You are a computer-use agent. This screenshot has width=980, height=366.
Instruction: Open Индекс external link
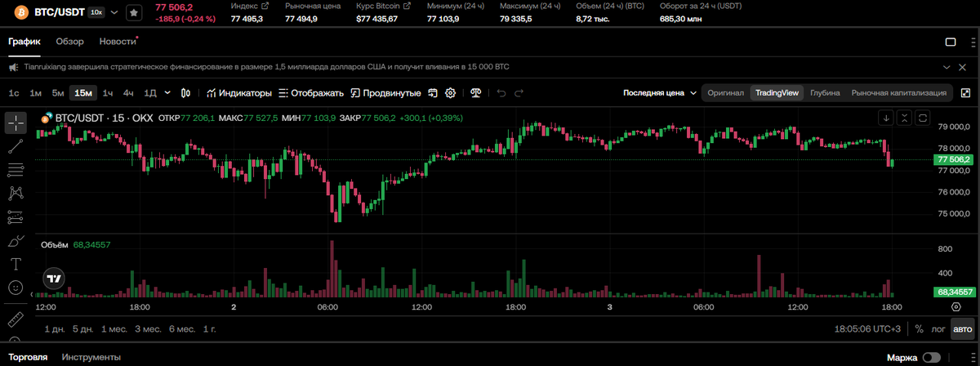pos(264,6)
